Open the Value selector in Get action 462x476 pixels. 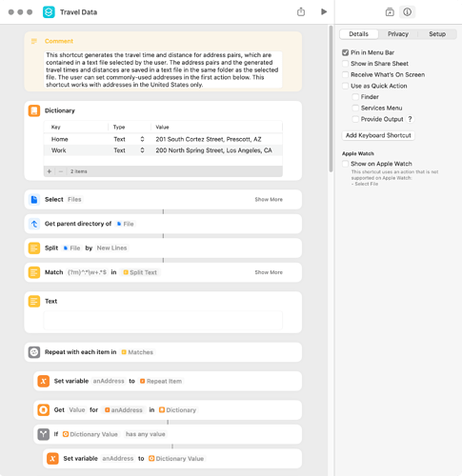(77, 410)
